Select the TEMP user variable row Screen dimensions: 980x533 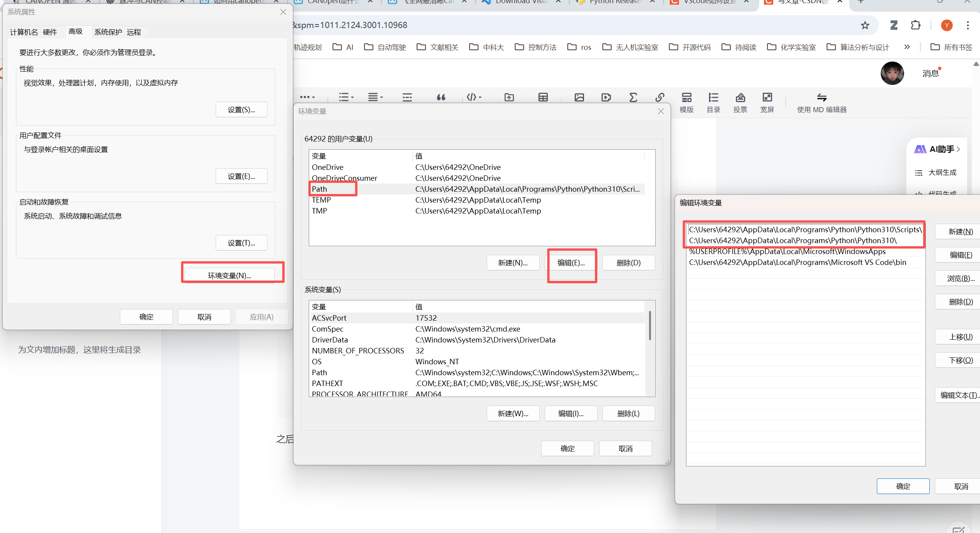pyautogui.click(x=321, y=200)
